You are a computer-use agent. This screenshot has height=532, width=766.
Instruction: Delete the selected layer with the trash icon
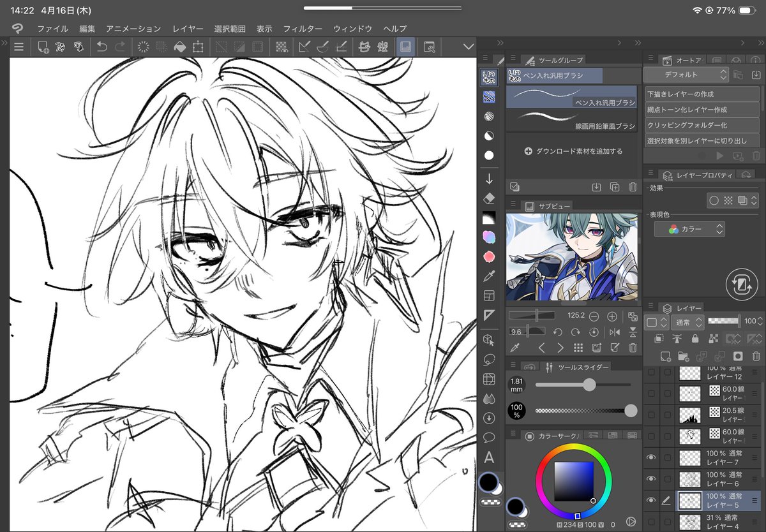coord(756,357)
